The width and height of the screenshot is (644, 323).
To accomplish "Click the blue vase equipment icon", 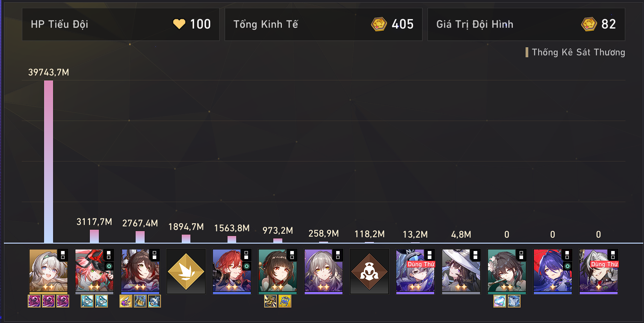I will (x=154, y=301).
